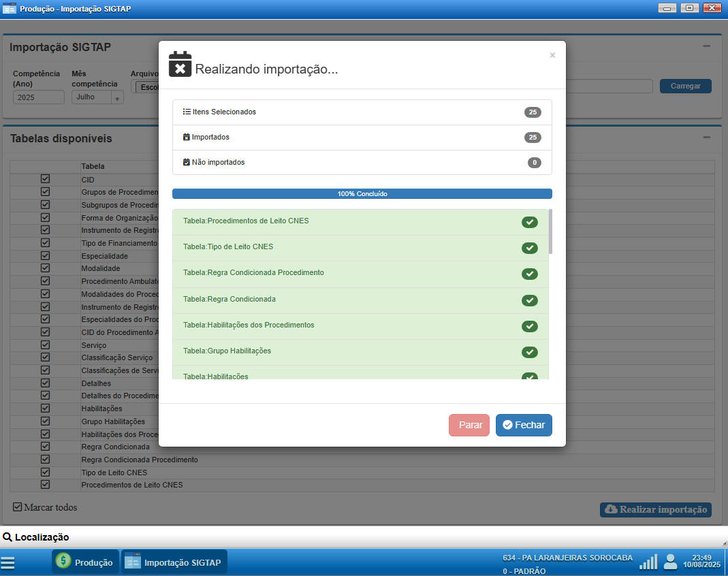Click the import results list scrollbar
Viewport: 728px width, 576px height.
pyautogui.click(x=550, y=231)
